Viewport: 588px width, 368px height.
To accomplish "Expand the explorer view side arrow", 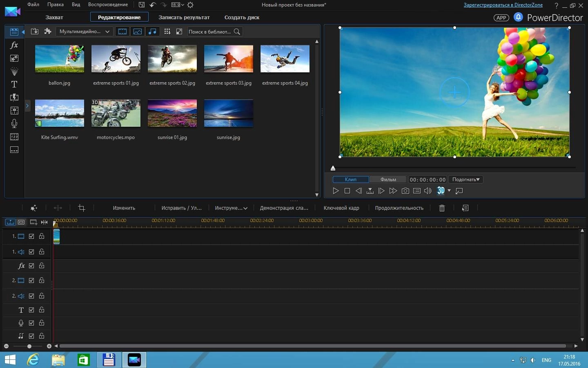I will (x=27, y=106).
